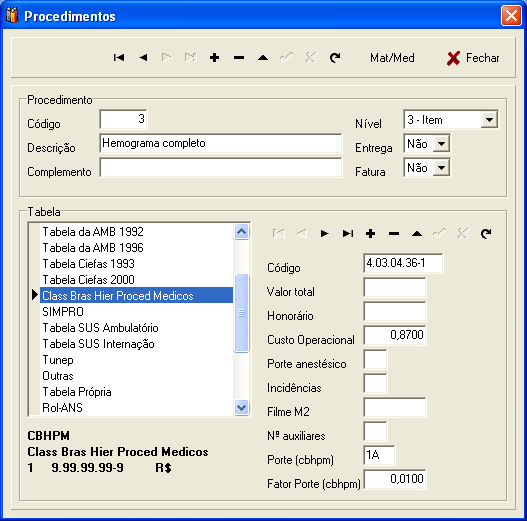This screenshot has width=527, height=521.
Task: Click the table list scroll-down arrow
Action: pos(242,407)
